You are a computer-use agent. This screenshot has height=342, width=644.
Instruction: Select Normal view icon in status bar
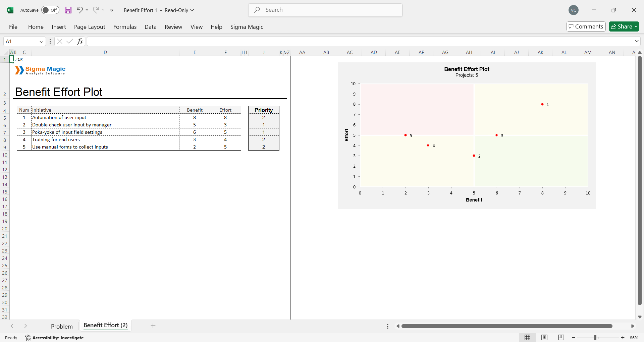[x=527, y=338]
